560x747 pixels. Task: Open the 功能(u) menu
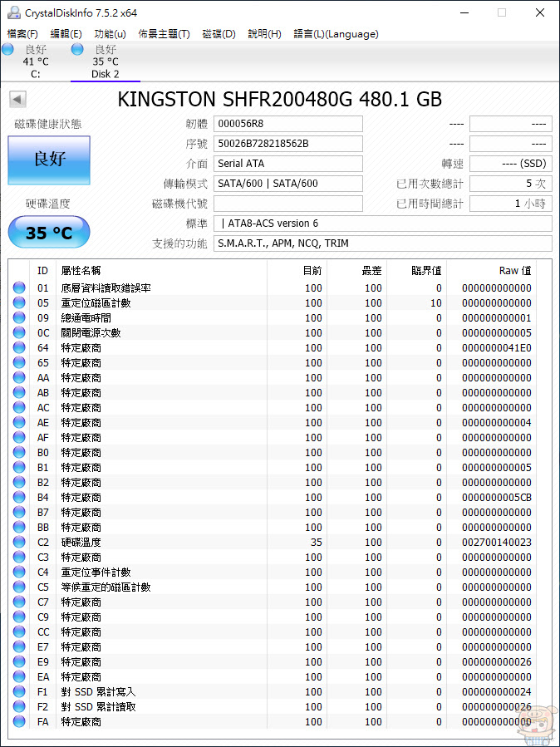[x=110, y=34]
